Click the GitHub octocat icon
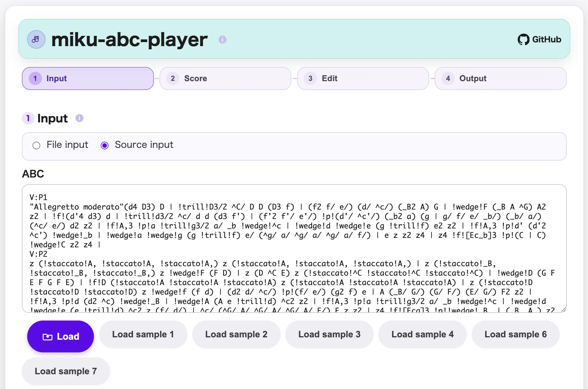This screenshot has width=588, height=389. coord(523,40)
